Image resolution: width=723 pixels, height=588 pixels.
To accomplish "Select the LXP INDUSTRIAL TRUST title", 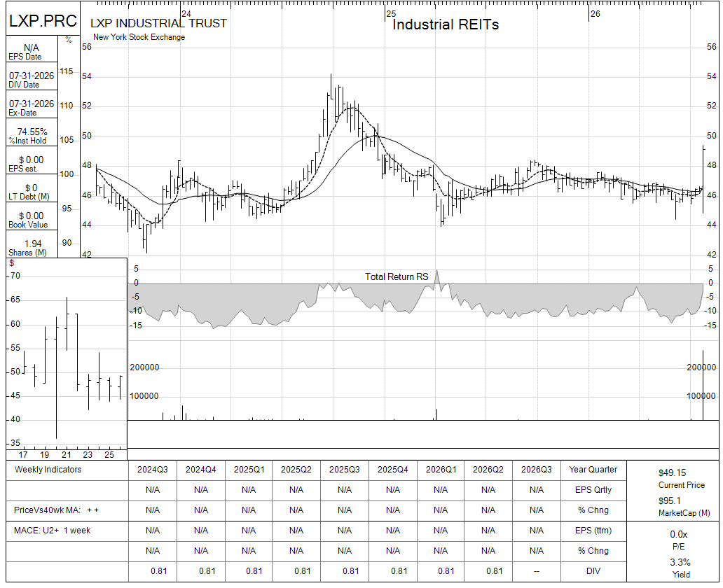I will (158, 24).
